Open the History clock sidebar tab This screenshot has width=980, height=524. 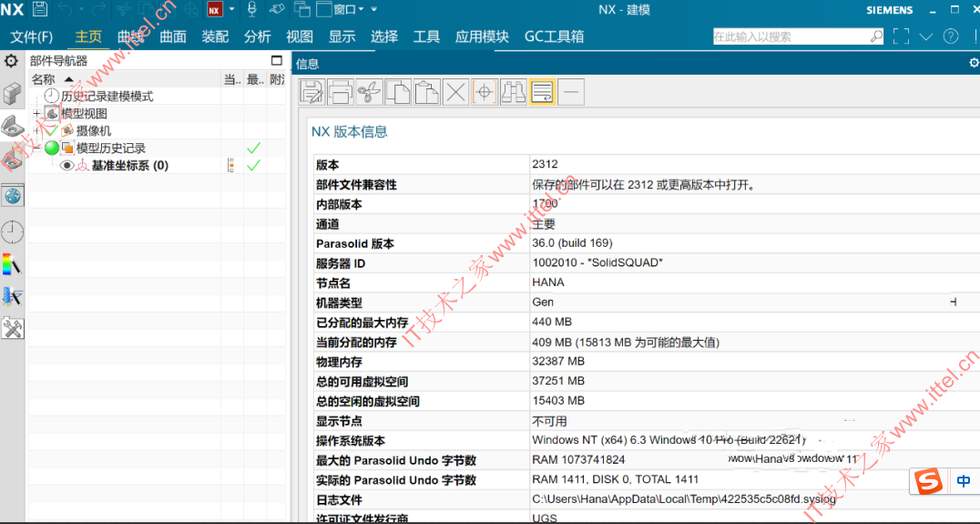[x=13, y=231]
